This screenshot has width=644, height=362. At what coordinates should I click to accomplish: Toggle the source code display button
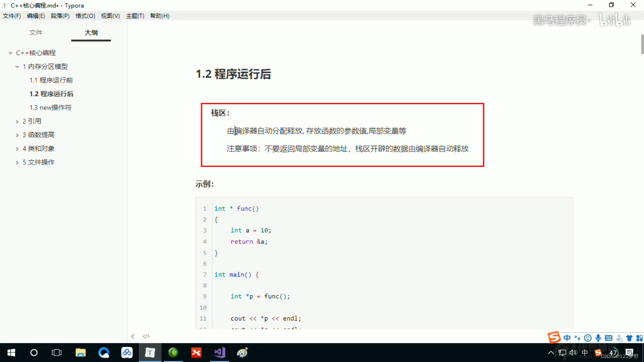[146, 337]
